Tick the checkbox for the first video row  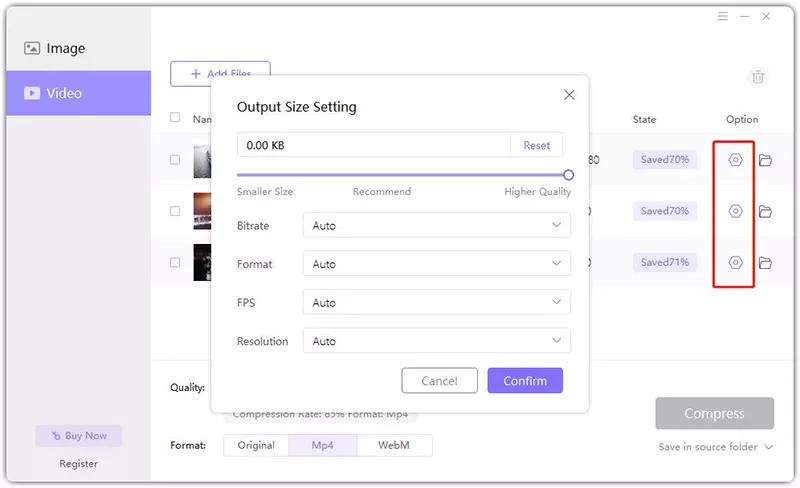[x=175, y=160]
